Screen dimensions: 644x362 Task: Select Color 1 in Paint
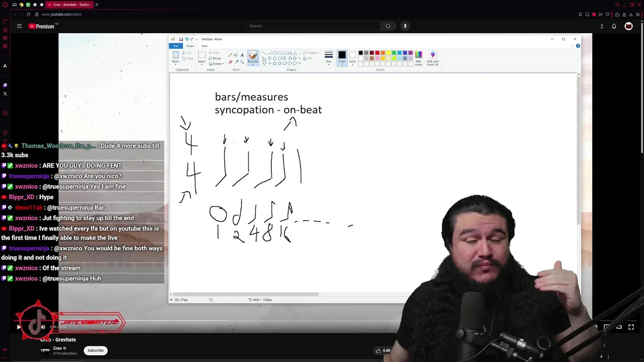tap(342, 58)
